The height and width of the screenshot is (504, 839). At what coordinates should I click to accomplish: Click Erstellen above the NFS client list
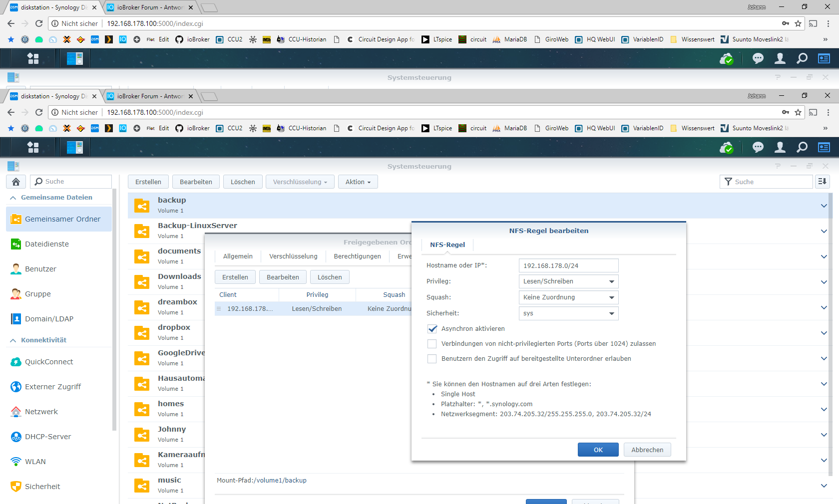[235, 277]
